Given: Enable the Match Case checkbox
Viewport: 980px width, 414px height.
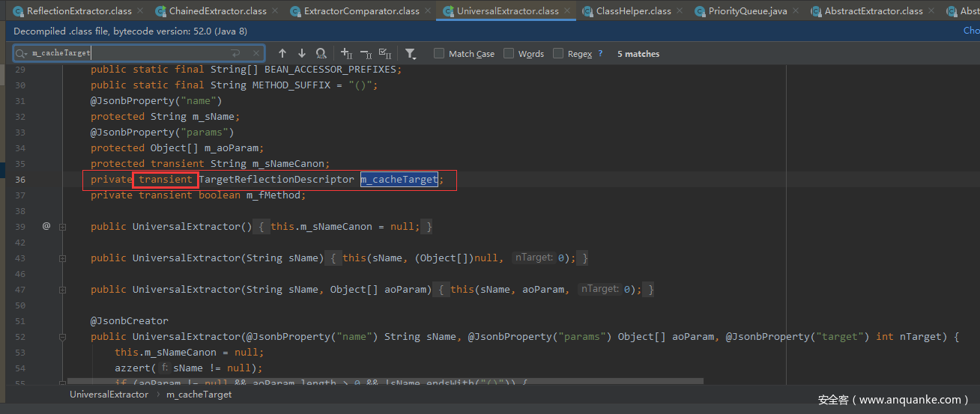Looking at the screenshot, I should click(x=439, y=53).
